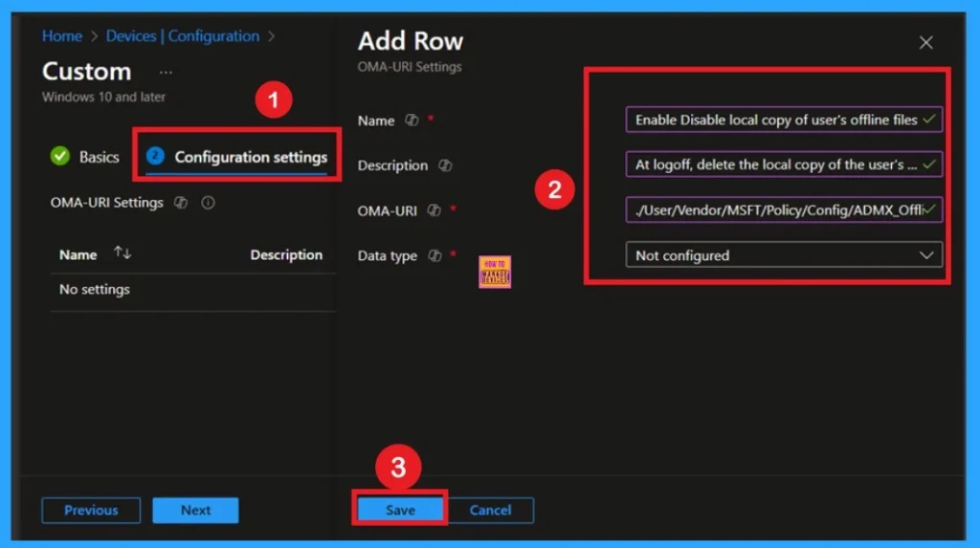Sort the Name column with the arrows icon
The width and height of the screenshot is (980, 548).
[122, 253]
